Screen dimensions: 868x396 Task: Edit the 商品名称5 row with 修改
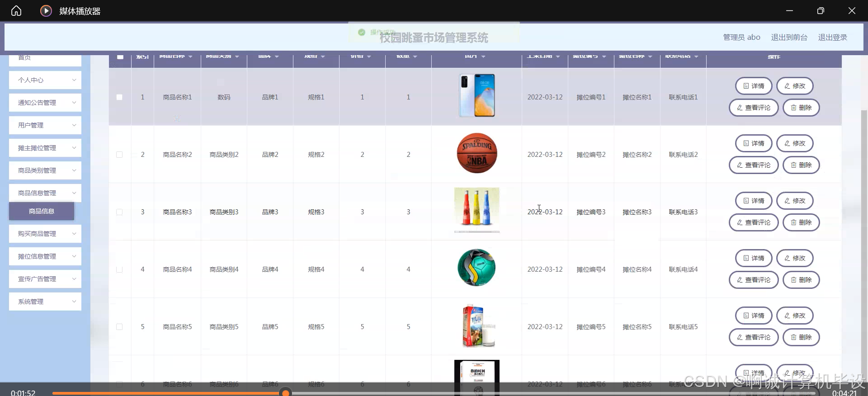(795, 316)
